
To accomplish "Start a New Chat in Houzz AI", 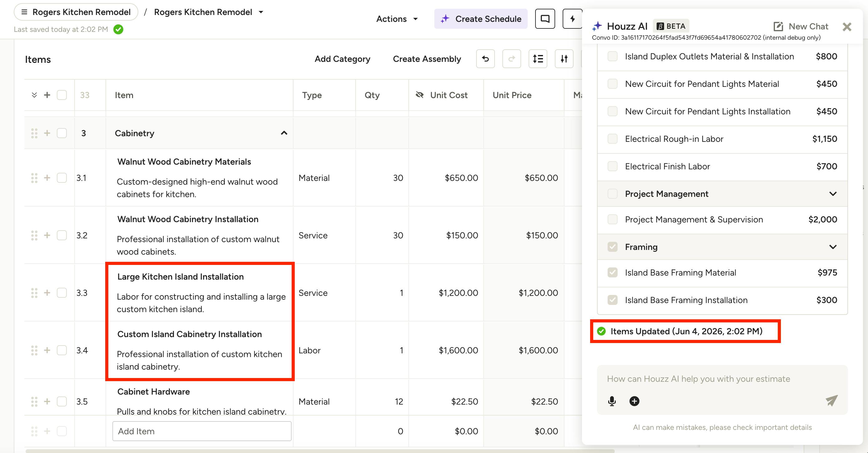I will pos(801,26).
